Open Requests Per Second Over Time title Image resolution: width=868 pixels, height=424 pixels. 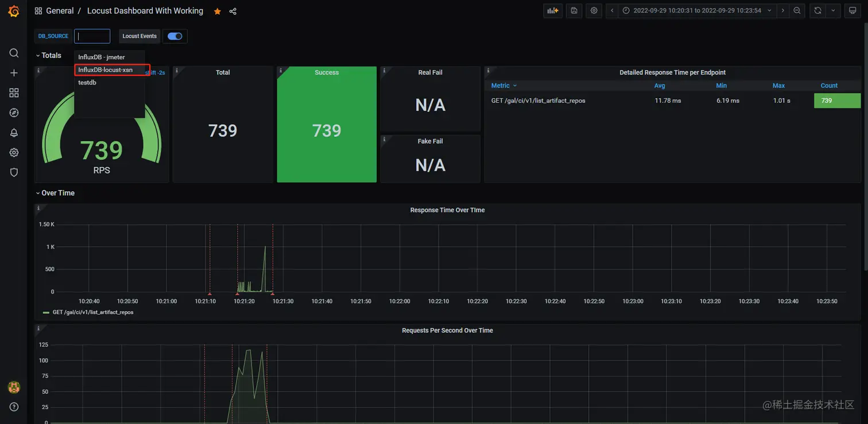(447, 330)
